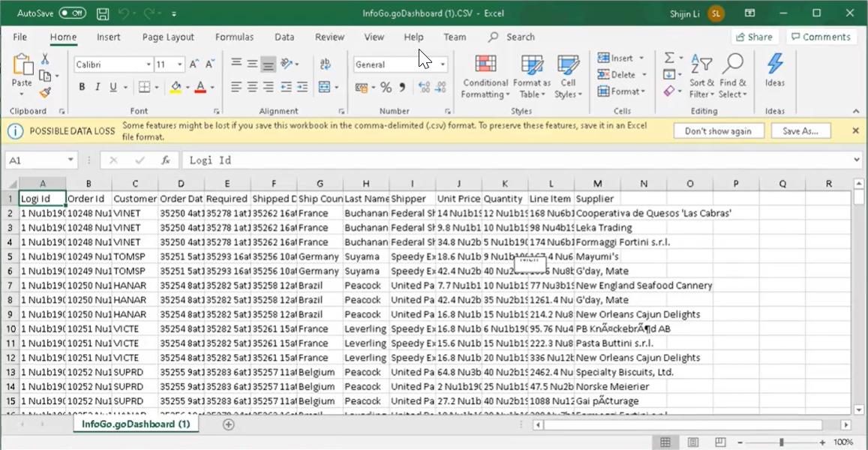Viewport: 868px width, 450px height.
Task: Toggle Center horizontal alignment
Action: tap(252, 87)
